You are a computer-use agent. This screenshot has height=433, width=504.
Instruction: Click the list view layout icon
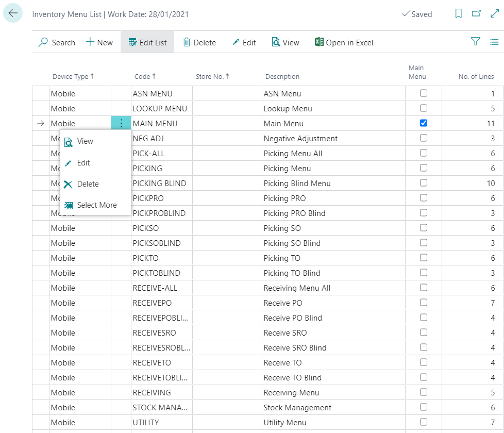[494, 42]
